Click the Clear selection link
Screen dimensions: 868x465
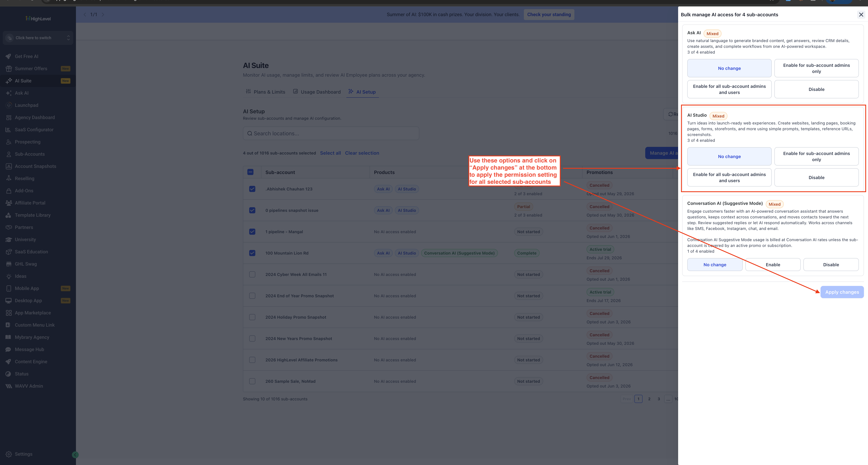click(x=362, y=153)
